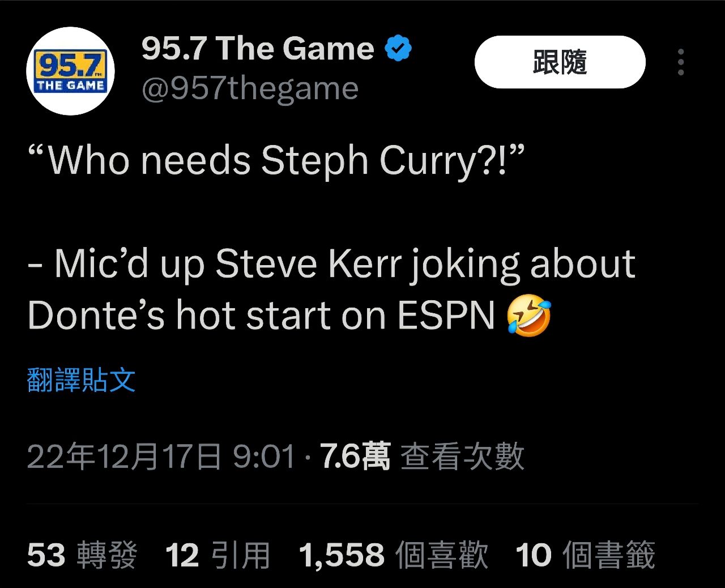The height and width of the screenshot is (588, 725).
Task: Open the @957thegame handle link
Action: pyautogui.click(x=250, y=88)
